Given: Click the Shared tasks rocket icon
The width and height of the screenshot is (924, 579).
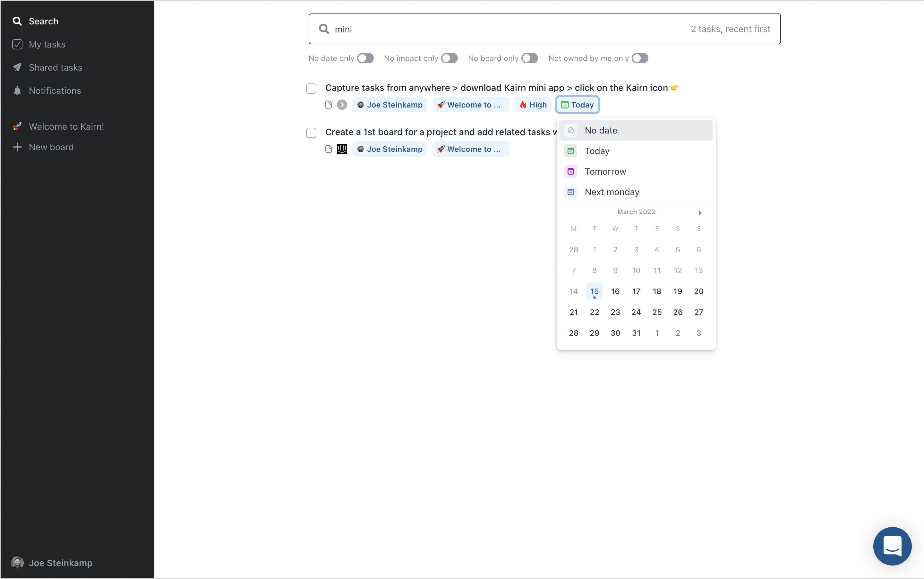Looking at the screenshot, I should coord(17,67).
